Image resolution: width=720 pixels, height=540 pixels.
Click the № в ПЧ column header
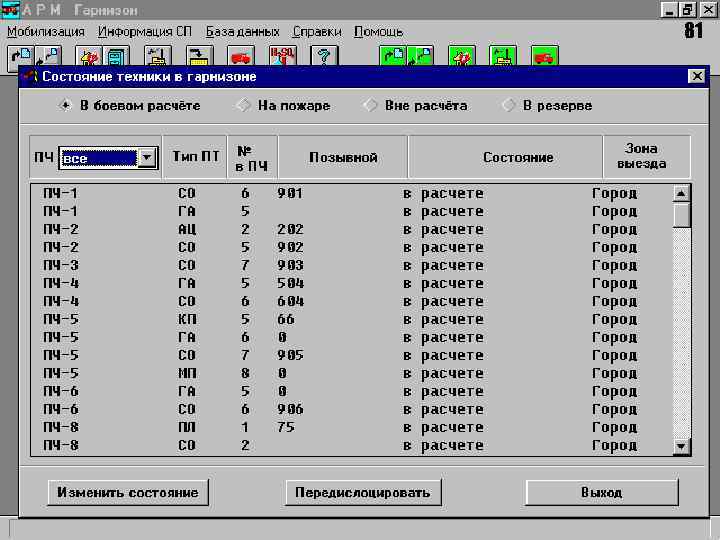coord(252,157)
